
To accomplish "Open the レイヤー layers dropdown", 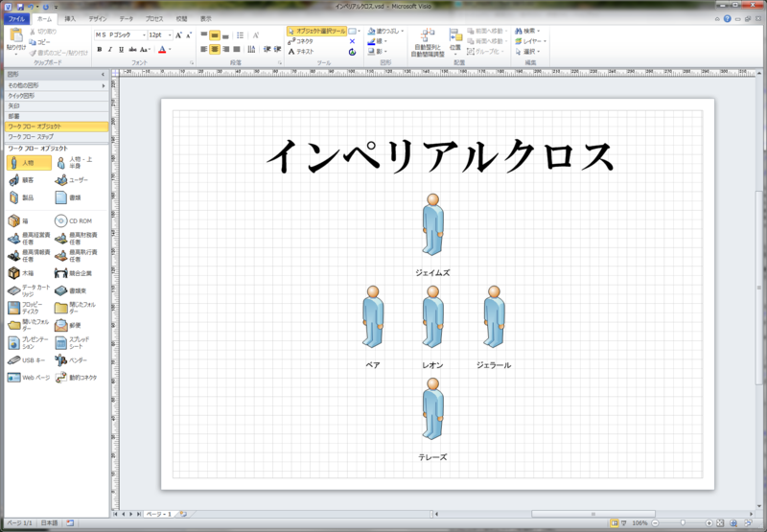I will tap(531, 41).
